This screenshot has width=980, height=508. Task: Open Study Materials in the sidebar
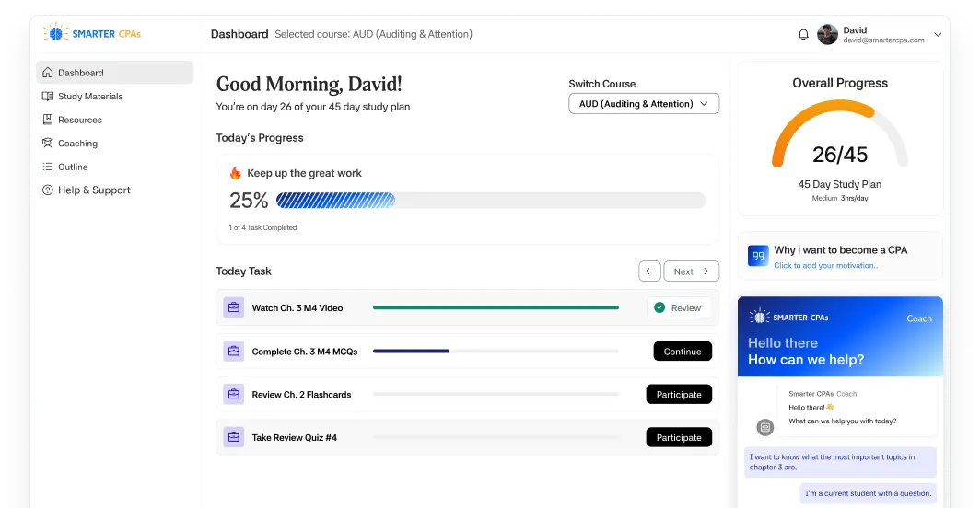click(89, 97)
